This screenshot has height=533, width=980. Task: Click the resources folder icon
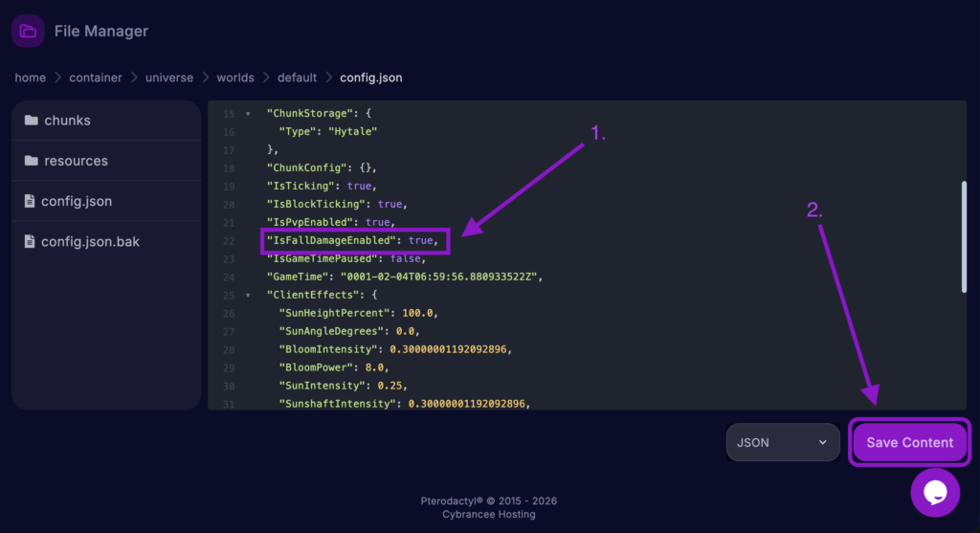[32, 161]
